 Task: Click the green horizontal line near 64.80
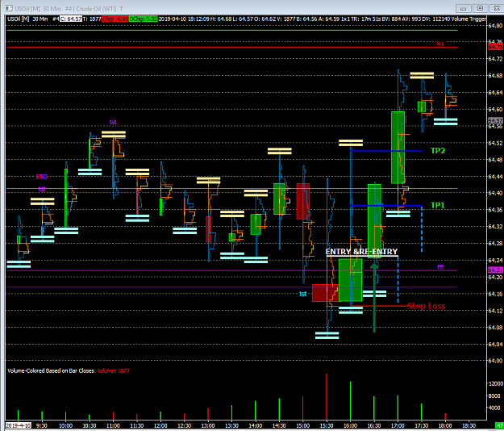tap(231, 30)
